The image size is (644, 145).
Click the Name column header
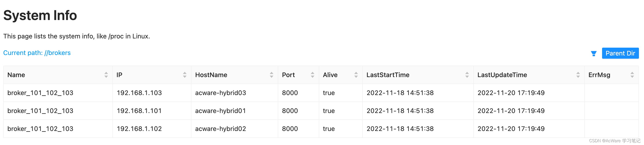click(16, 75)
